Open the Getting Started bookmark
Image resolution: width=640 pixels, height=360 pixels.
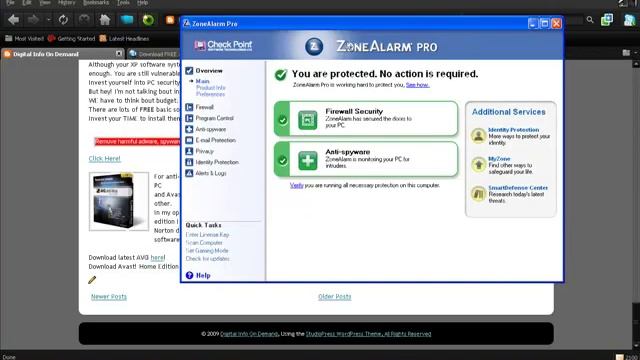pos(71,38)
